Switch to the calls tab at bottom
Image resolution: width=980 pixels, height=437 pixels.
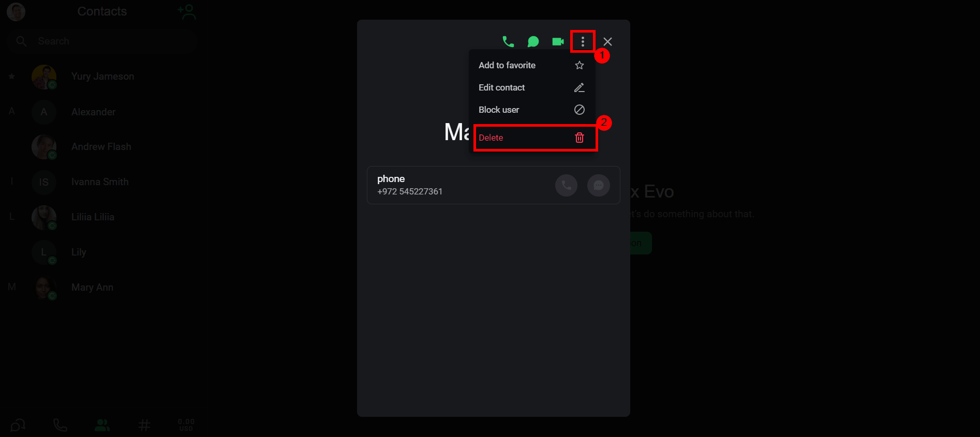click(x=60, y=425)
